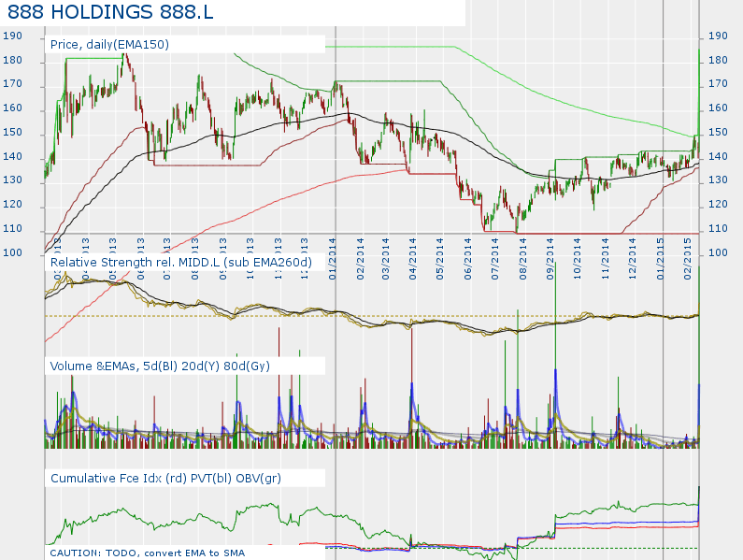Screen dimensions: 743x560
Task: Click the 01/2015 date label
Action: point(660,259)
